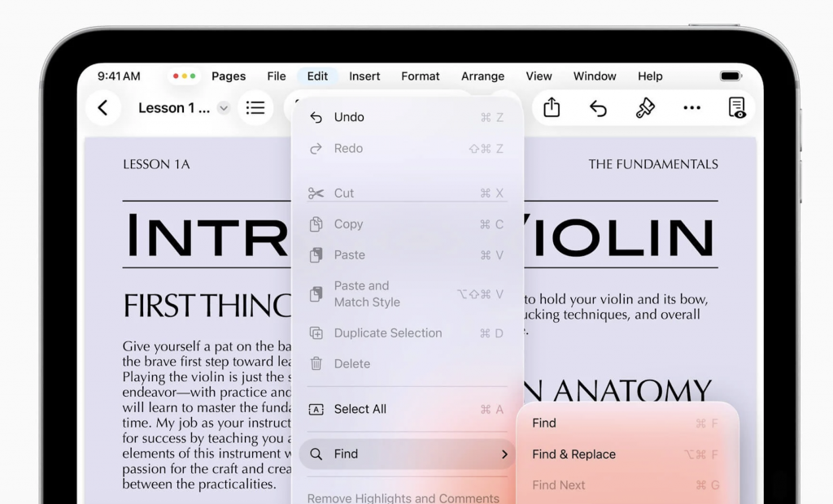833x504 pixels.
Task: Open the Format menu in the menu bar
Action: [x=420, y=76]
